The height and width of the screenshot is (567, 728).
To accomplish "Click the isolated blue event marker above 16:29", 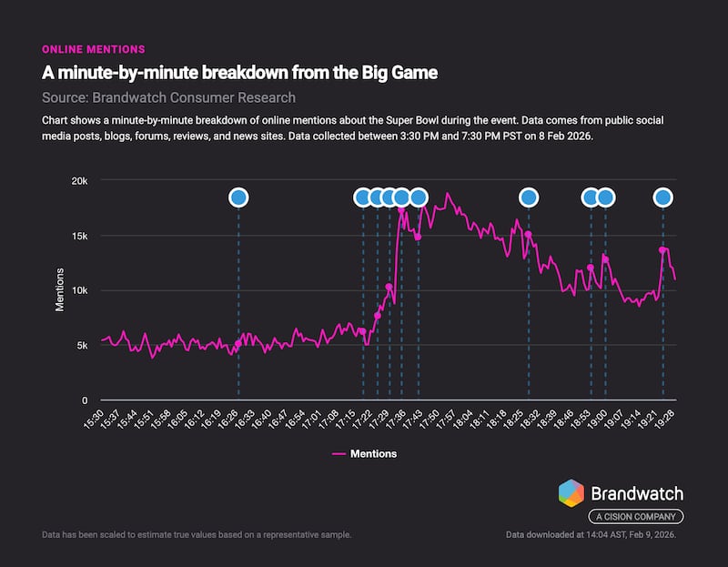I will pos(238,197).
